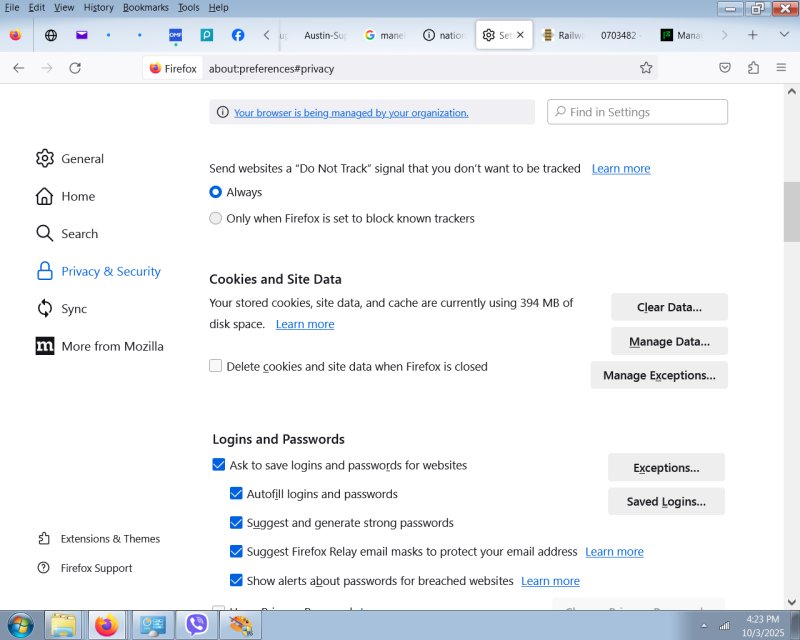800x640 pixels.
Task: Open the control panel taskbar icon
Action: (153, 625)
